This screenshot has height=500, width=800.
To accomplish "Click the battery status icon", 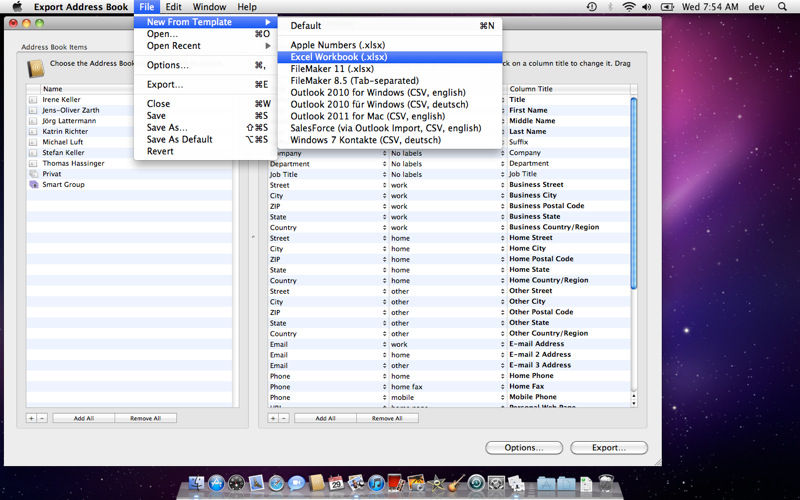I will coord(667,7).
